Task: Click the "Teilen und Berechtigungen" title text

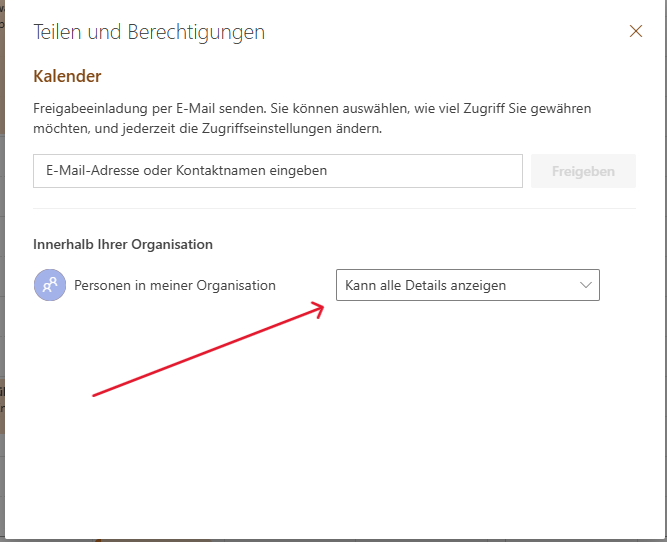Action: point(149,32)
